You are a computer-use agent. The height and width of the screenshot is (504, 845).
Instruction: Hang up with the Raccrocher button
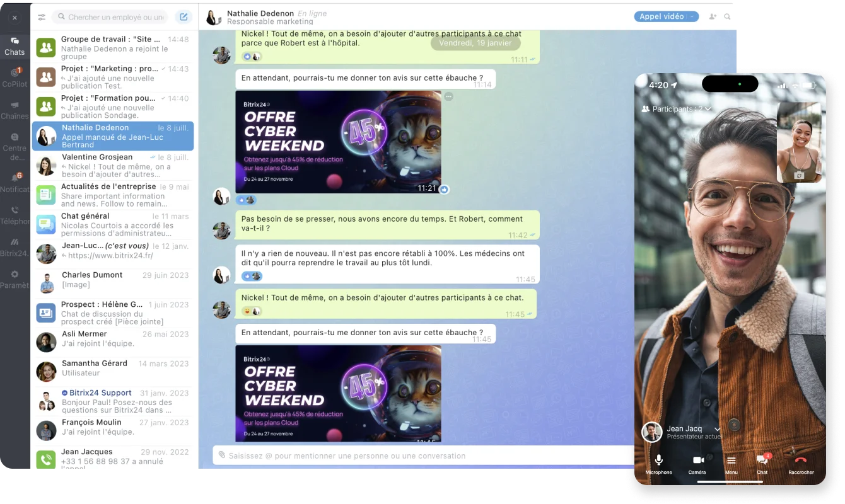pos(801,462)
